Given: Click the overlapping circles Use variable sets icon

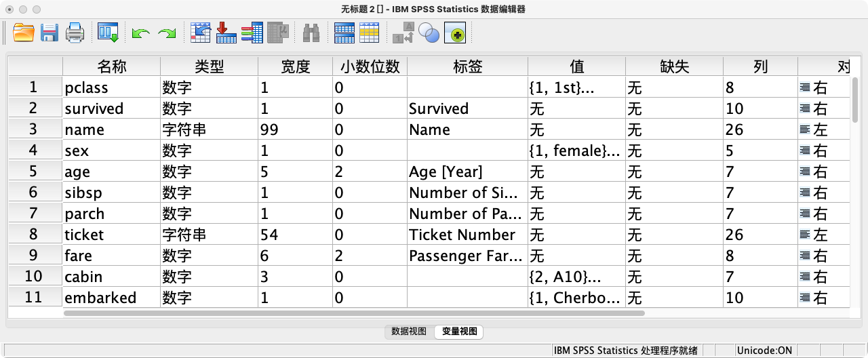Looking at the screenshot, I should coord(429,33).
